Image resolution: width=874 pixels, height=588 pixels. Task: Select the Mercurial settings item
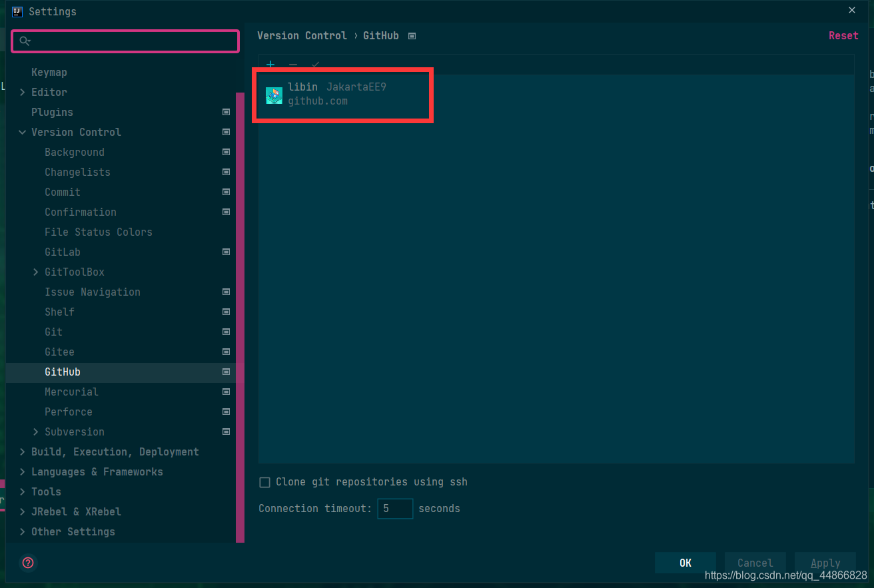pos(71,392)
